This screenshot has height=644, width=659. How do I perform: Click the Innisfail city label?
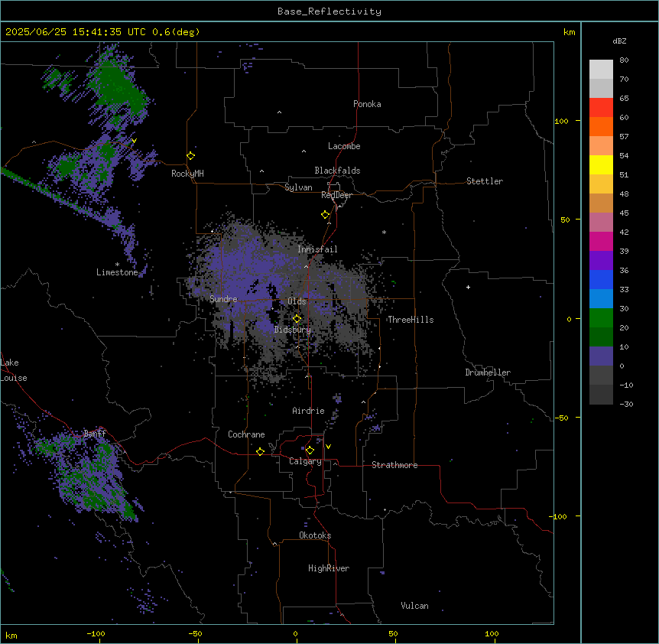[x=317, y=249]
